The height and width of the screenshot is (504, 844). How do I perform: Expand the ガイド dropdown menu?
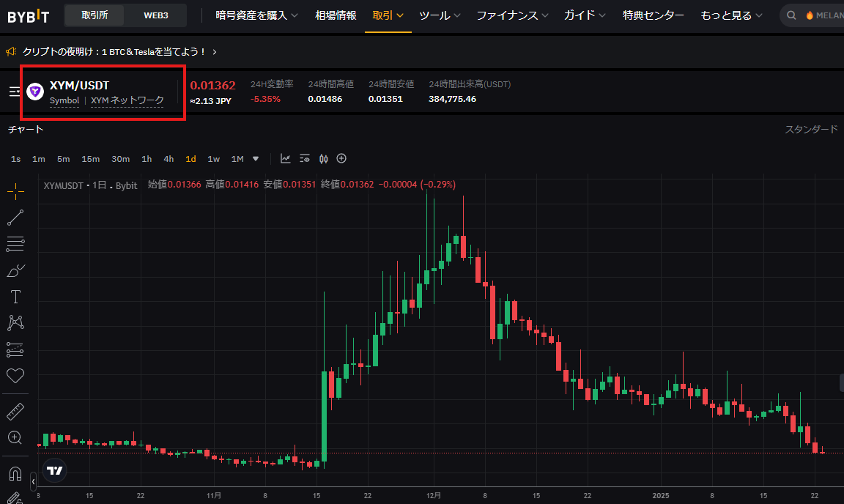tap(585, 15)
